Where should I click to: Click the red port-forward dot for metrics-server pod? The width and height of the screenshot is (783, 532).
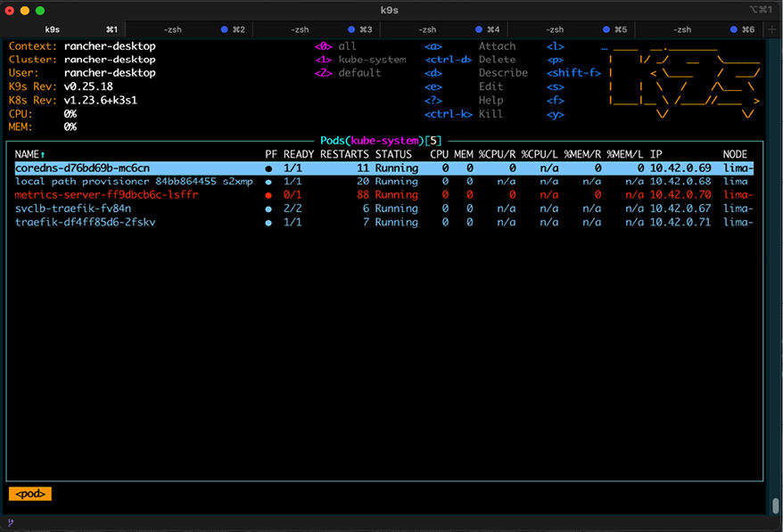pyautogui.click(x=268, y=196)
